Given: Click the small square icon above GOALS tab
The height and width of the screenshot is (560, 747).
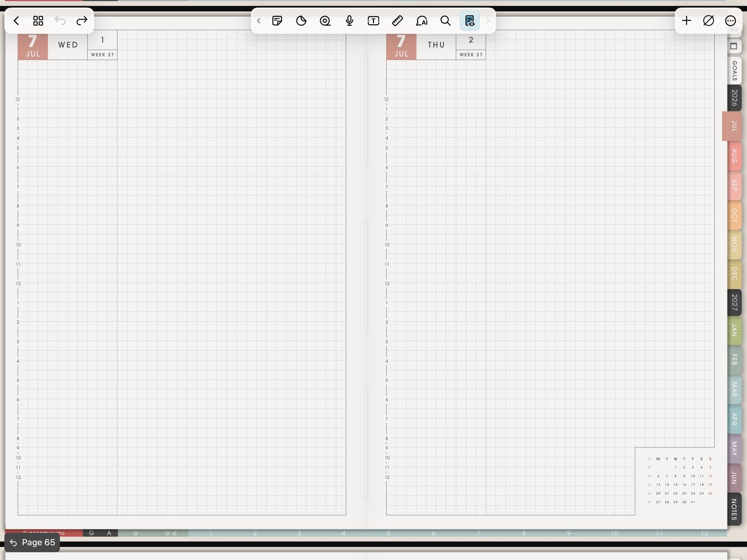Looking at the screenshot, I should point(733,46).
